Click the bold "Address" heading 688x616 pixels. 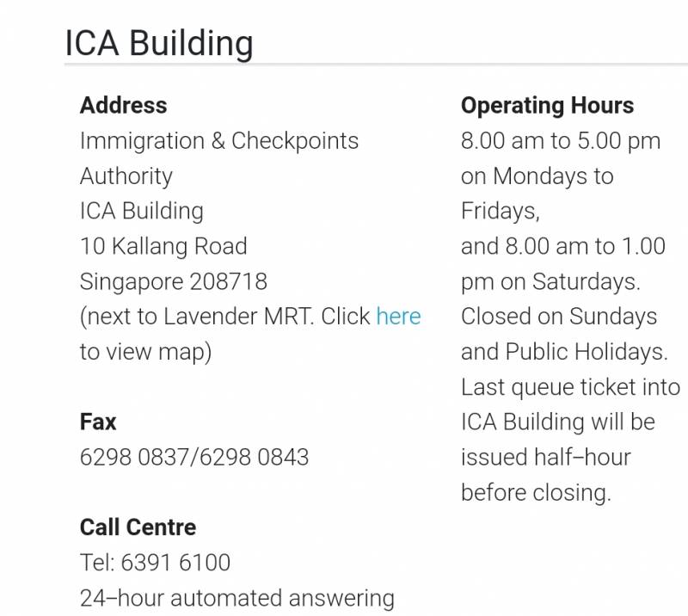123,106
